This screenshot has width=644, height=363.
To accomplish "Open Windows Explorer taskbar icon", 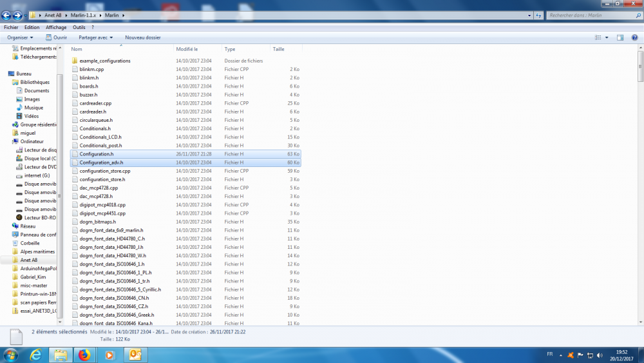I will 61,355.
